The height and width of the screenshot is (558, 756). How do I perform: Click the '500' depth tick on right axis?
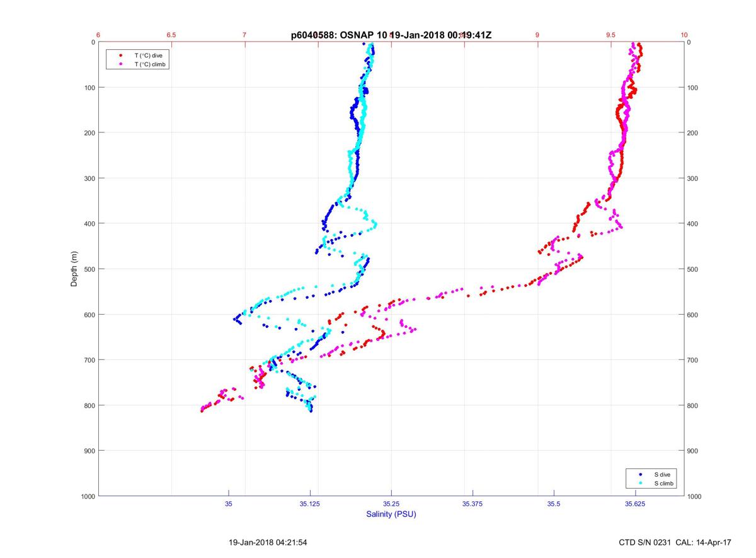click(x=694, y=269)
